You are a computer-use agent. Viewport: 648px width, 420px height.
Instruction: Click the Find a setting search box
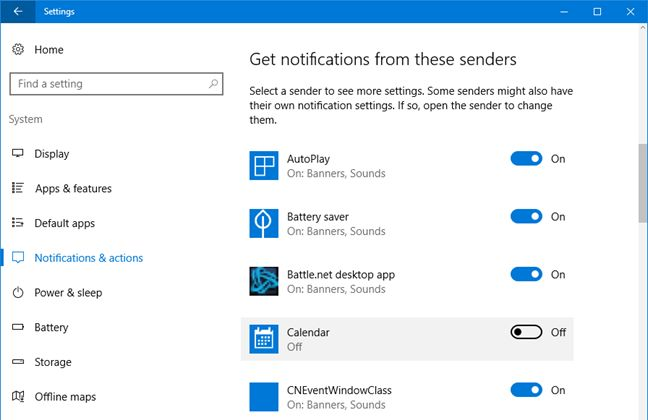click(x=110, y=84)
